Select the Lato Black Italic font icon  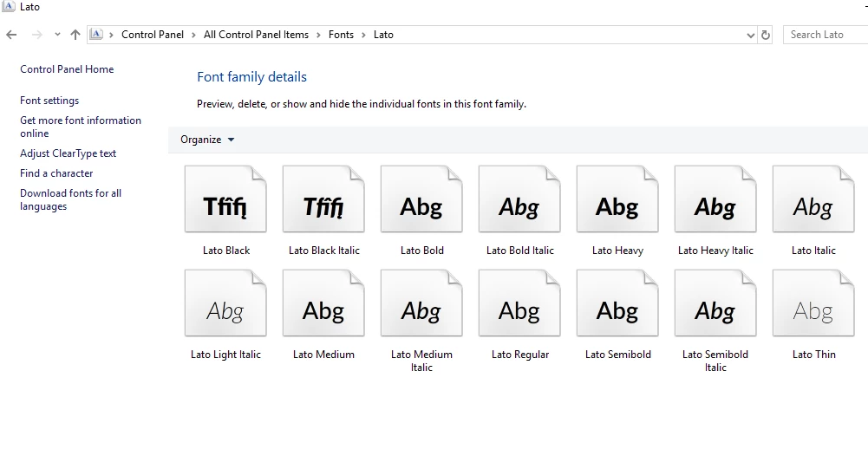[x=323, y=199]
